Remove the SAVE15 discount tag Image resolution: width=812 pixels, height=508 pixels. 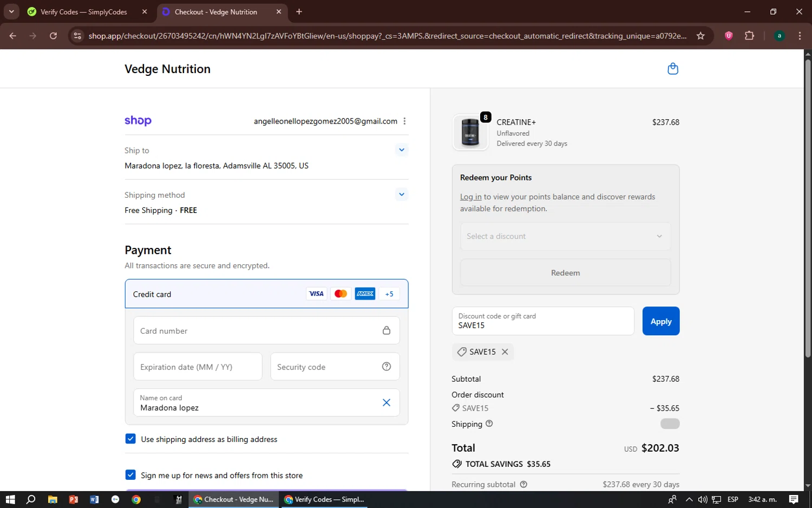tap(505, 351)
